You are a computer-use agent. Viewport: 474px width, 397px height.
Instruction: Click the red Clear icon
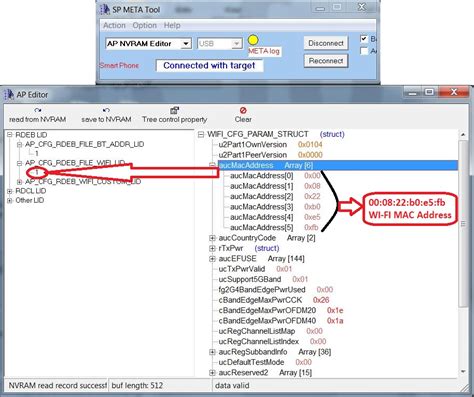243,110
